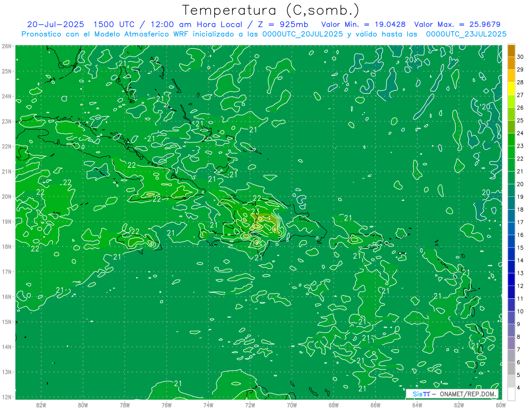Screen dimensions: 532x411
Task: Click the "66W" longitude axis label
Action: click(376, 405)
